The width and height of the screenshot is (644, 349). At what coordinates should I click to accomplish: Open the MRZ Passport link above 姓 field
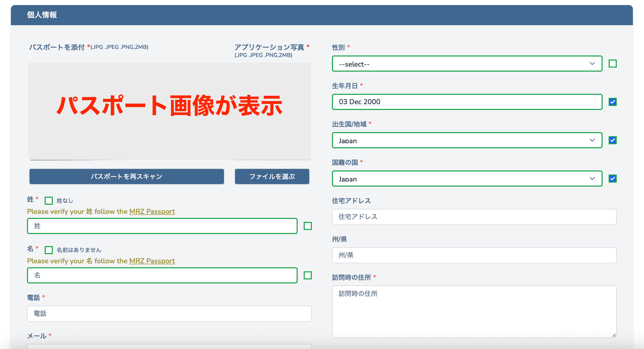(x=152, y=211)
